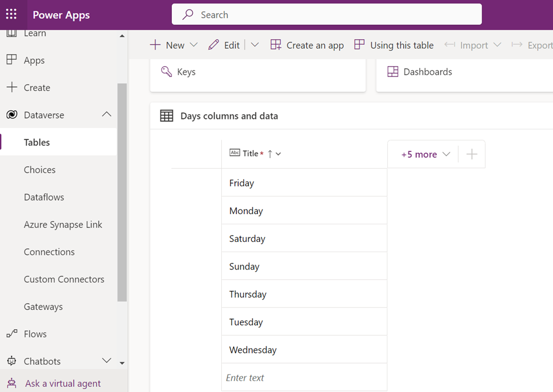Click sidebar scroll down arrow
The image size is (553, 392).
[x=122, y=363]
